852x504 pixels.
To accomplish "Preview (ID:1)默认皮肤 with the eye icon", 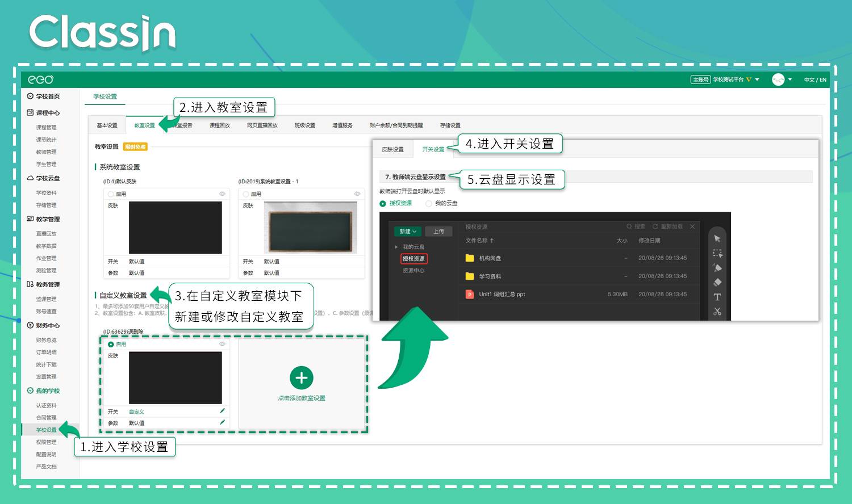I will 222,194.
